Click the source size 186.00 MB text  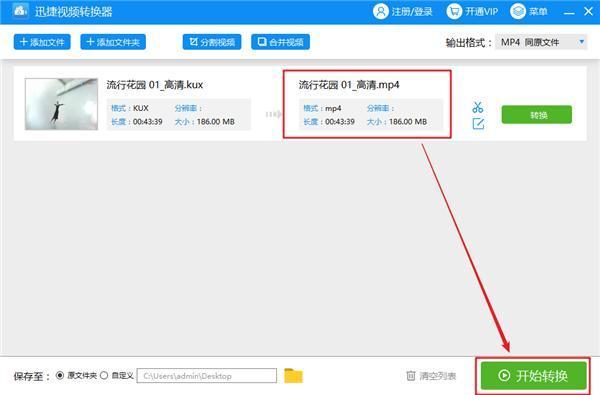pyautogui.click(x=215, y=122)
